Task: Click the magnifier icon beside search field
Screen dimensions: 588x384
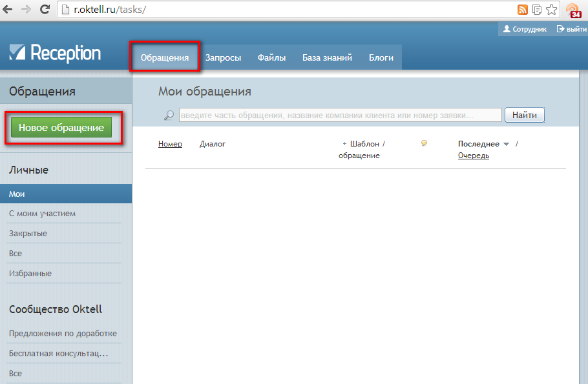Action: point(169,115)
